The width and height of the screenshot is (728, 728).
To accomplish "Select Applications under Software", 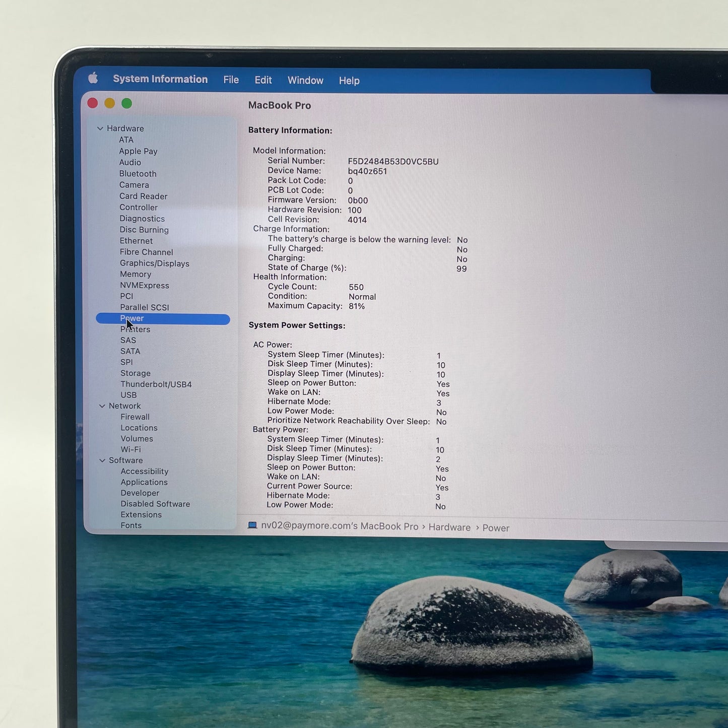I will coord(144,482).
